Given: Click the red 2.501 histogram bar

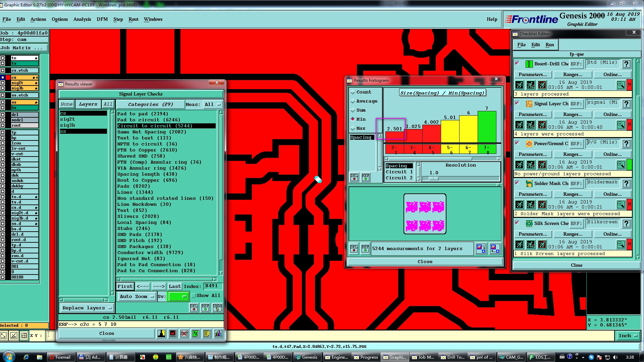Looking at the screenshot, I should (x=394, y=137).
